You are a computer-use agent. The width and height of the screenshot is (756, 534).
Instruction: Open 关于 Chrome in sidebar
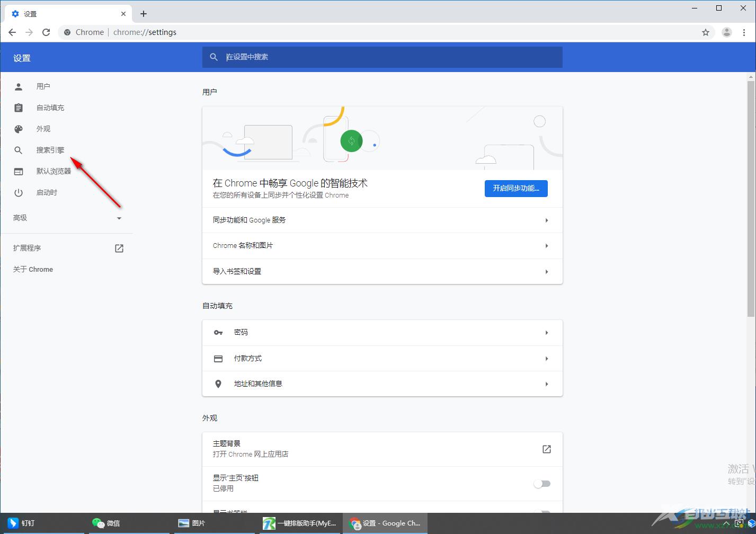33,269
